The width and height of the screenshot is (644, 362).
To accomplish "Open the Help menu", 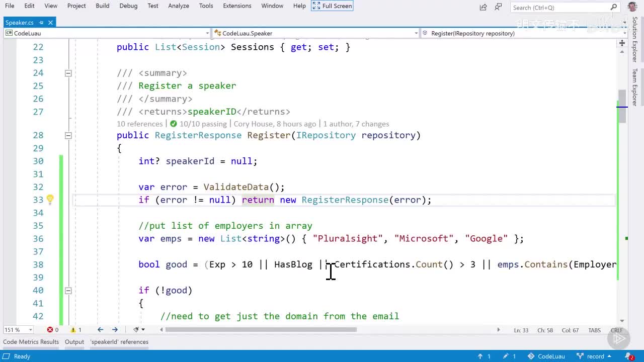I will pos(299,6).
